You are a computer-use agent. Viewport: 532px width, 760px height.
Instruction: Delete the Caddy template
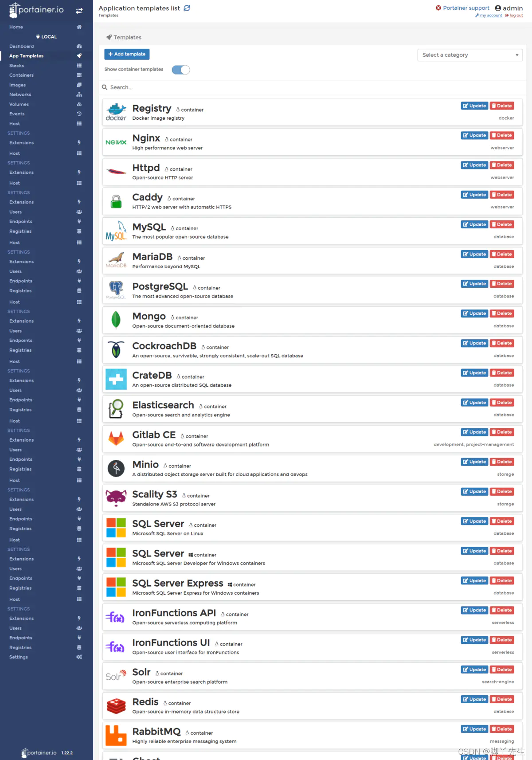[502, 195]
